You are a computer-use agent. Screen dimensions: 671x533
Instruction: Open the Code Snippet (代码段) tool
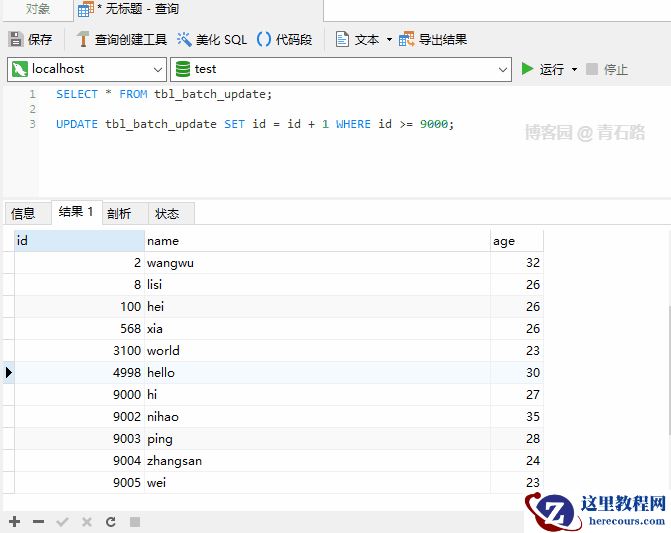click(x=285, y=39)
